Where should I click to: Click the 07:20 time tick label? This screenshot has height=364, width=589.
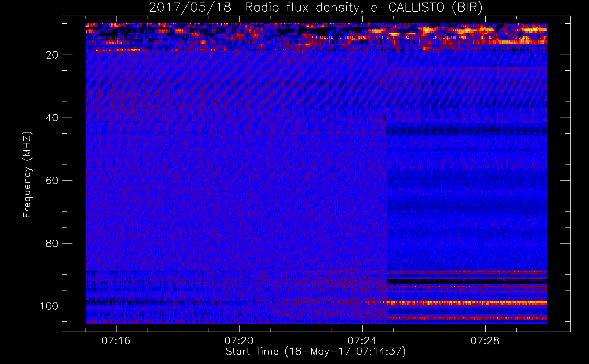[x=239, y=341]
